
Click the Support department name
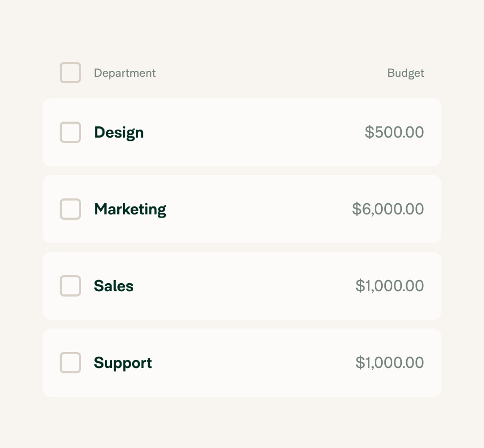tap(123, 363)
